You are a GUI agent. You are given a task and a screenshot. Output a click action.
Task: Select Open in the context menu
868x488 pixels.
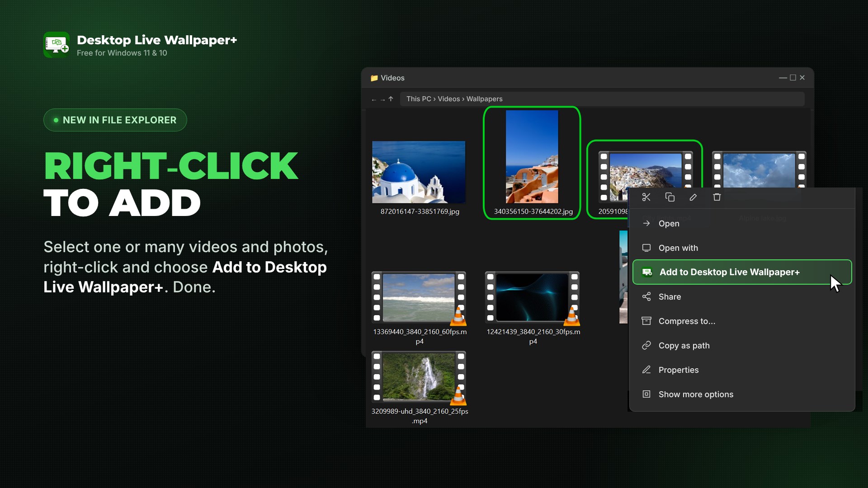(x=742, y=223)
